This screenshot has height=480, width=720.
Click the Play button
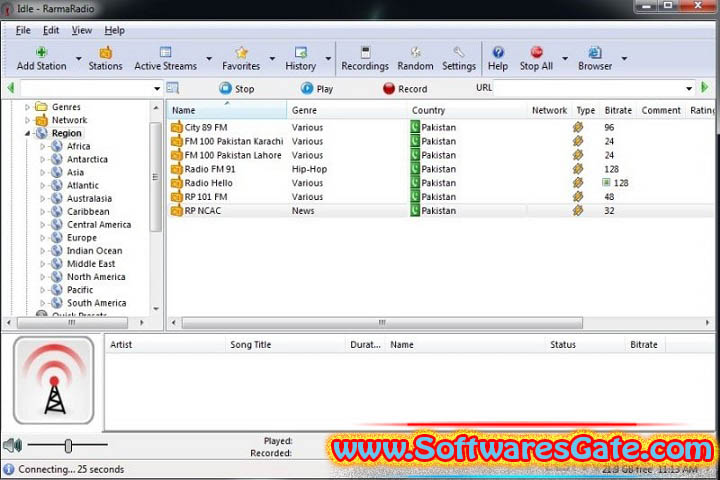[x=317, y=88]
